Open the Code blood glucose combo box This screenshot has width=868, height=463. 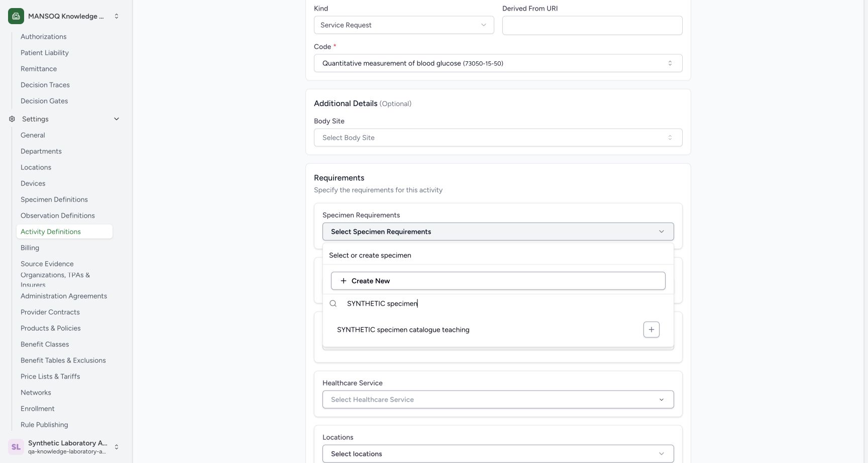click(498, 63)
